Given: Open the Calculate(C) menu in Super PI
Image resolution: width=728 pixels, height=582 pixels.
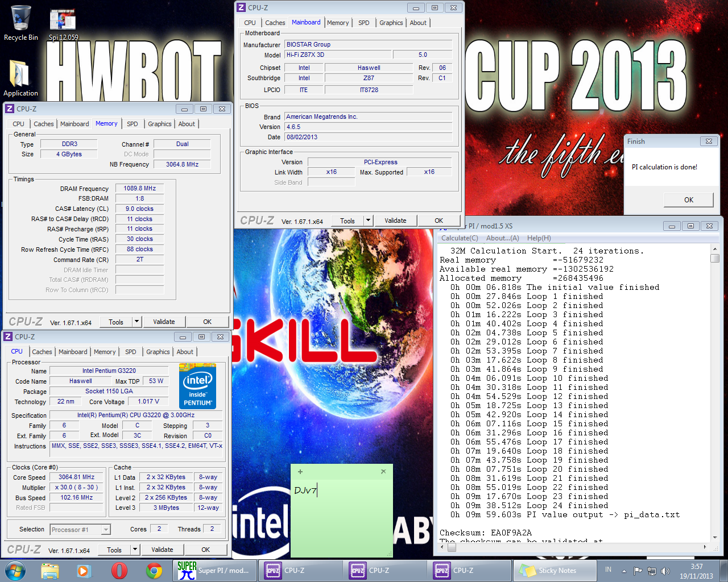Looking at the screenshot, I should (460, 238).
